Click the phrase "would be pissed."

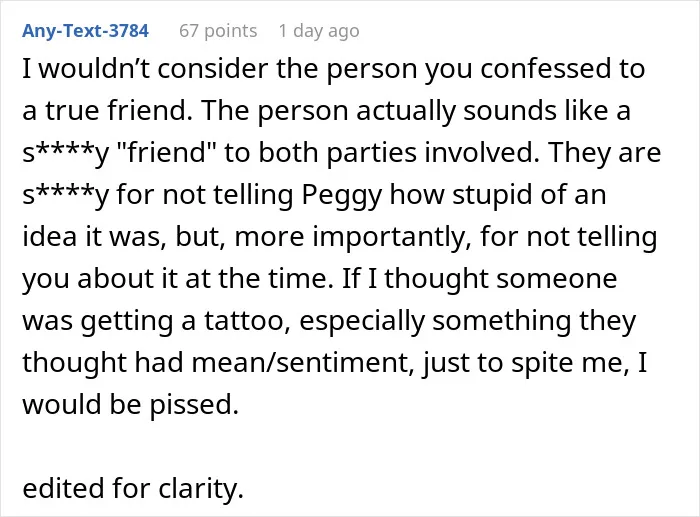click(131, 404)
